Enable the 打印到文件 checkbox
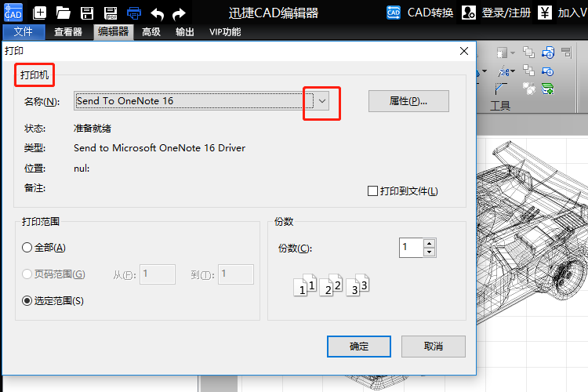 (x=373, y=191)
